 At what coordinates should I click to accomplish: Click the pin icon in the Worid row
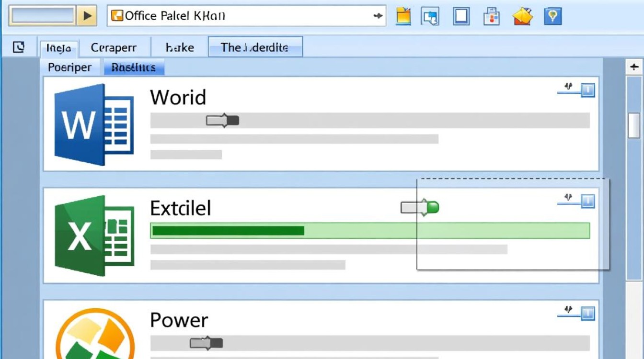(x=568, y=87)
